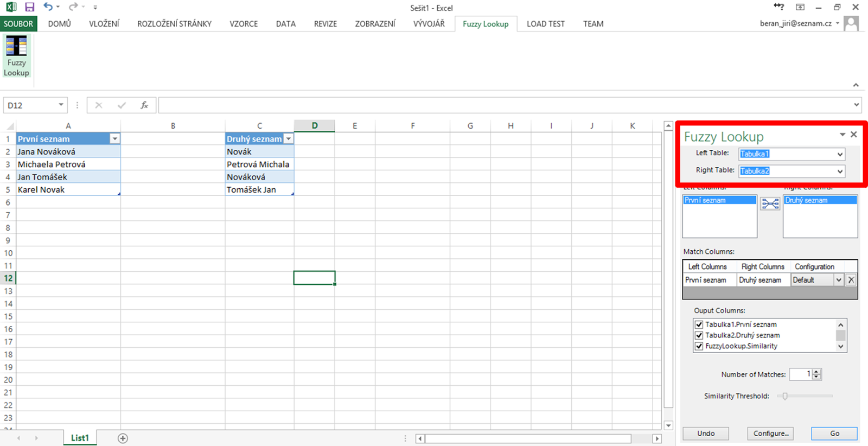The height and width of the screenshot is (446, 868).
Task: Remove the match columns row
Action: 851,280
